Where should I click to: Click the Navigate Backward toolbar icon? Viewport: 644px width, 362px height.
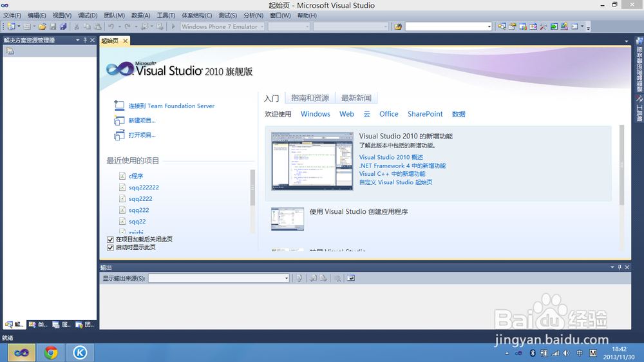[144, 26]
